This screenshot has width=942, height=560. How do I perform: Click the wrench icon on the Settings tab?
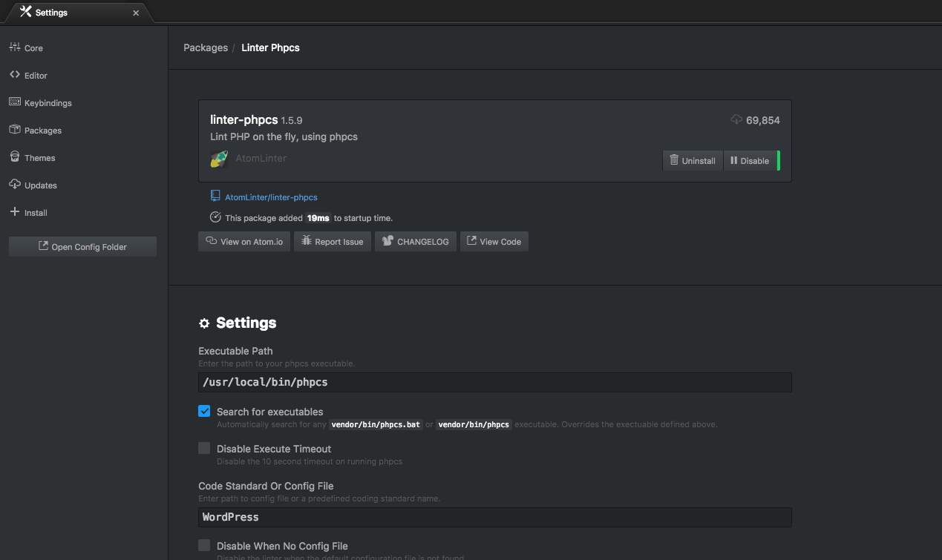click(26, 12)
